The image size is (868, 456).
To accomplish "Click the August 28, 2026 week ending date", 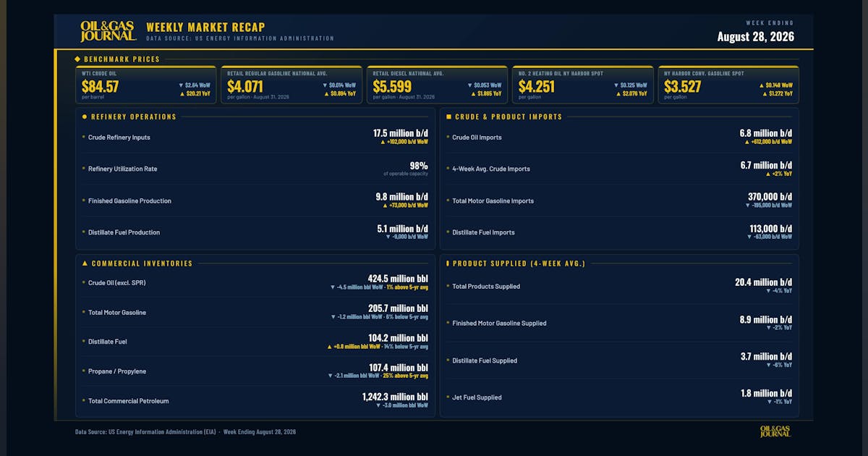I will (x=755, y=36).
